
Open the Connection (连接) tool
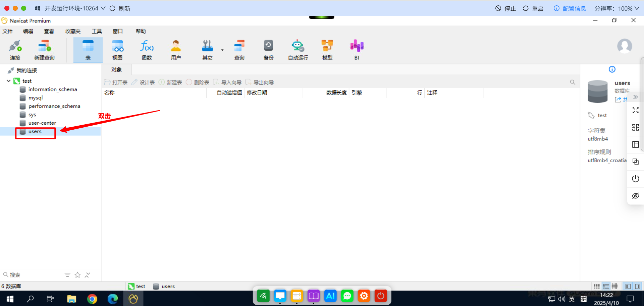coord(15,50)
